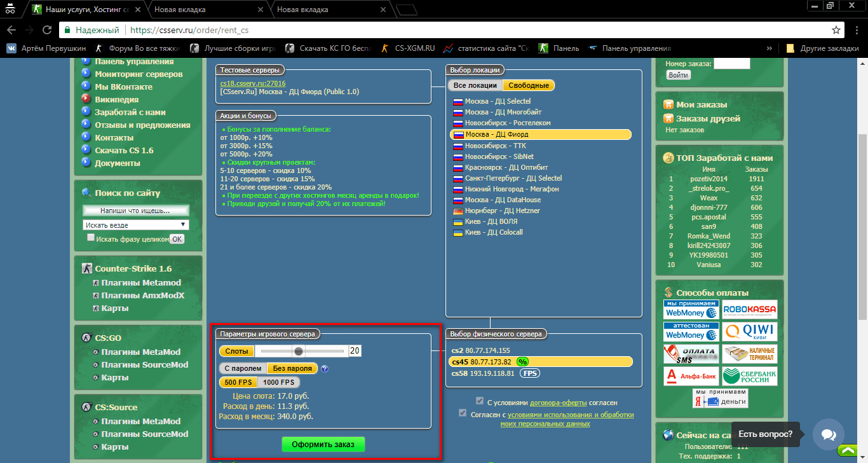Reload the page with the refresh icon

point(47,30)
